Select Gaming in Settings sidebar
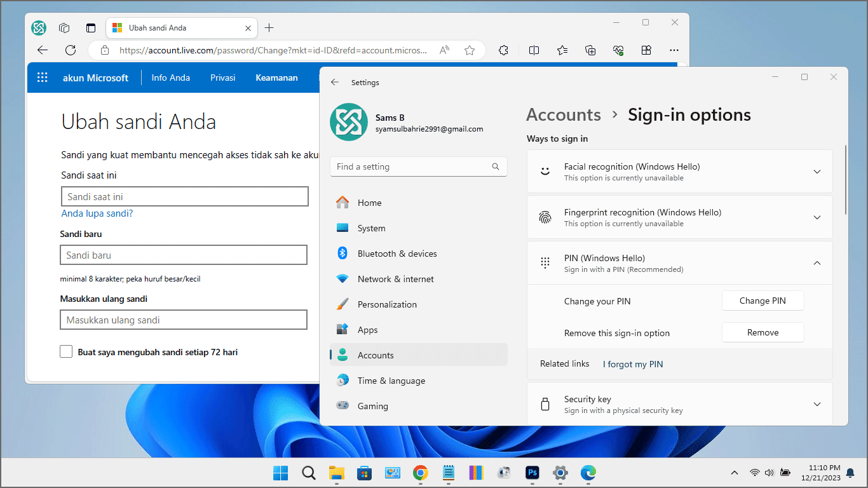 (x=419, y=406)
